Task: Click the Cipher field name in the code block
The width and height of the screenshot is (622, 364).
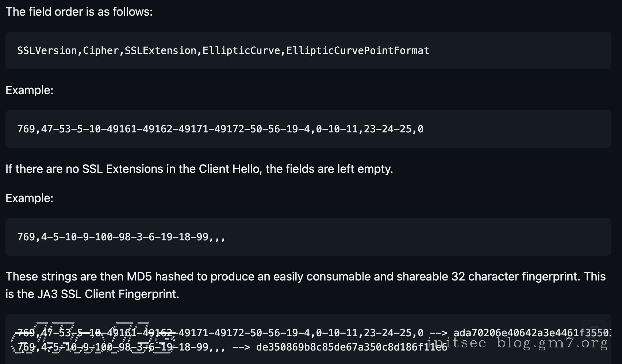Action: (101, 51)
